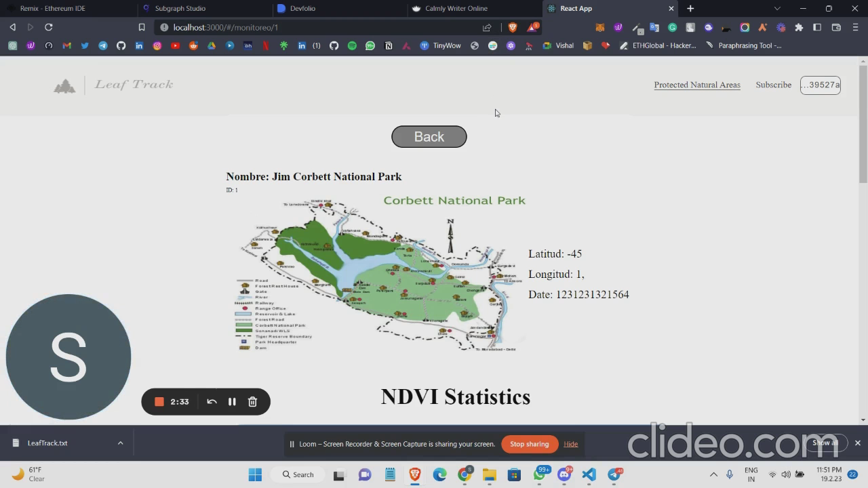868x488 pixels.
Task: Click the taskbar Search box
Action: (x=299, y=474)
